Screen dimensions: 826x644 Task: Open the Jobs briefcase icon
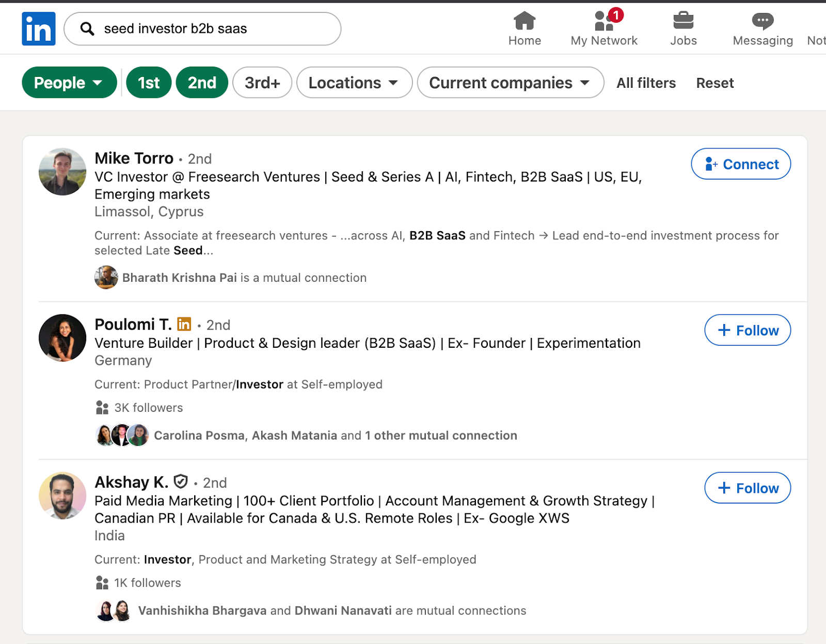(684, 21)
